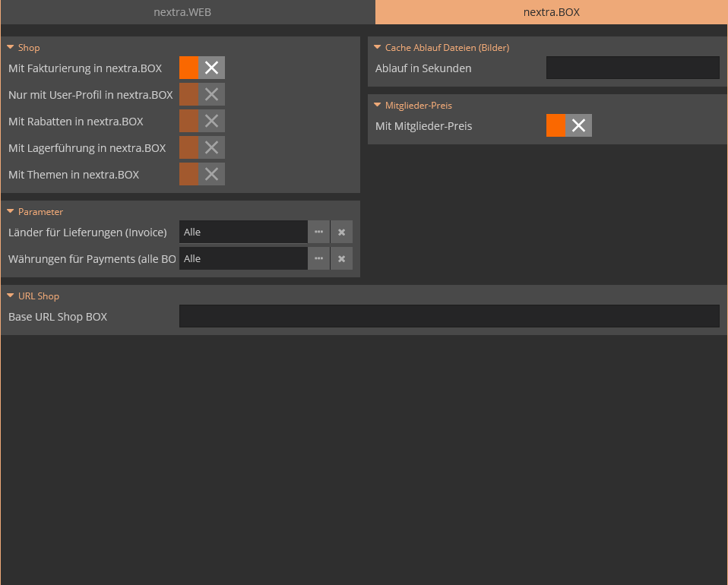Enable Mit Lagerführung in nextra.BOX
The image size is (728, 585).
click(190, 147)
